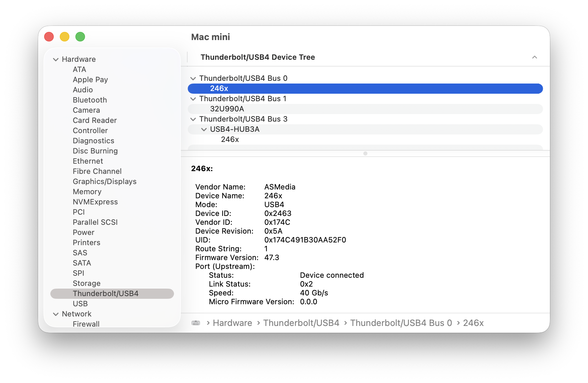This screenshot has width=588, height=383.
Task: Collapse the Hardware section in sidebar
Action: [56, 59]
